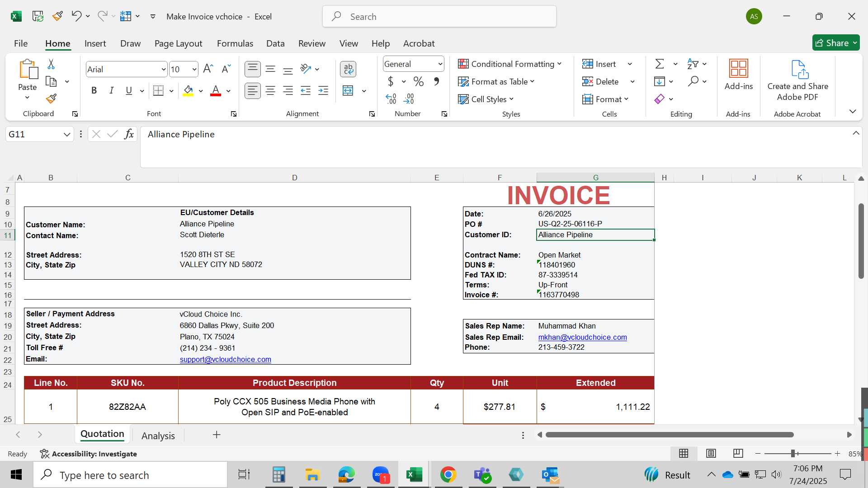Open Find and Select magnifier
Image resolution: width=868 pixels, height=488 pixels.
(x=693, y=82)
